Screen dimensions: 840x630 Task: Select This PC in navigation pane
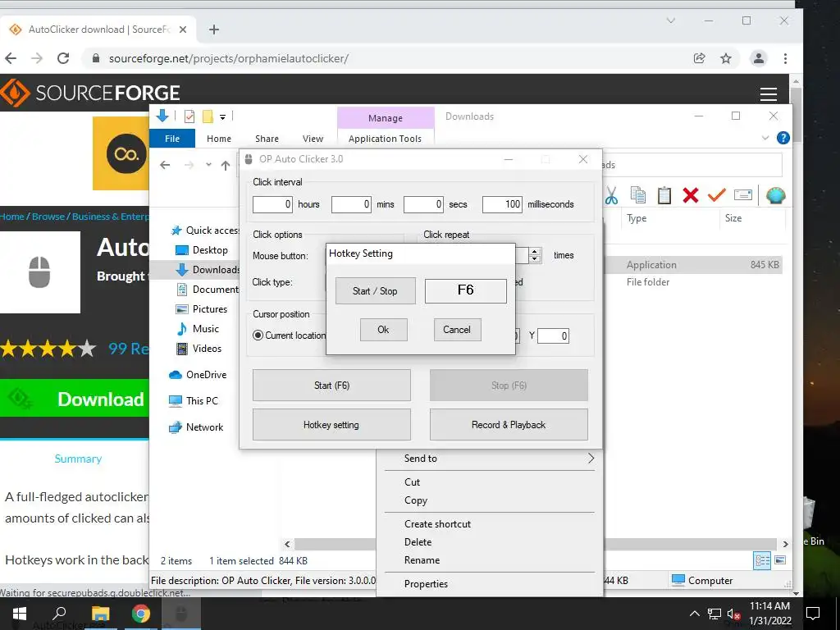pyautogui.click(x=194, y=400)
